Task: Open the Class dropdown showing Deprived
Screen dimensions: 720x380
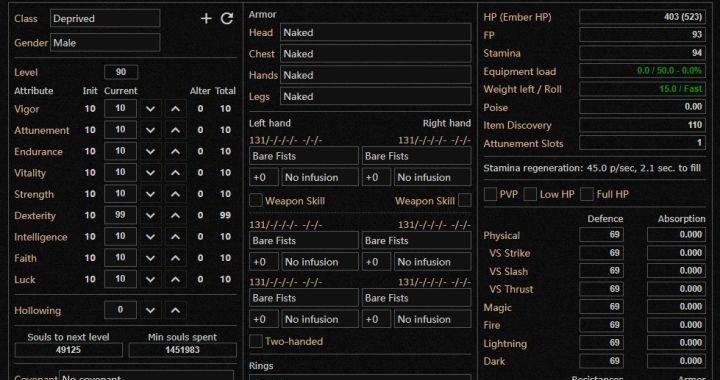Action: tap(105, 19)
